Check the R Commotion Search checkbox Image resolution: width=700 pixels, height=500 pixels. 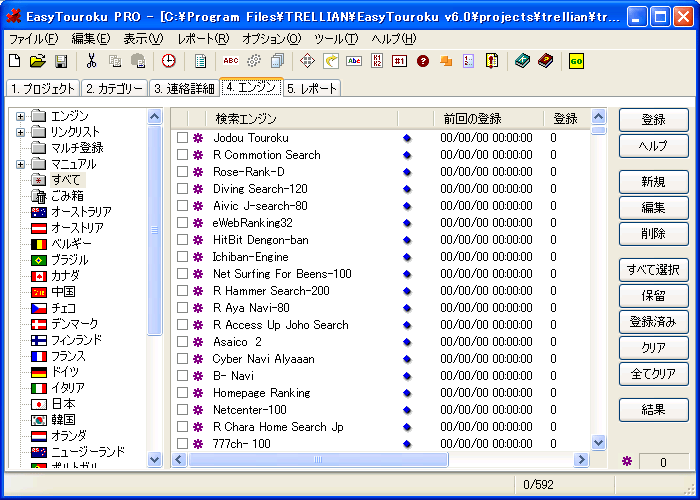(182, 154)
